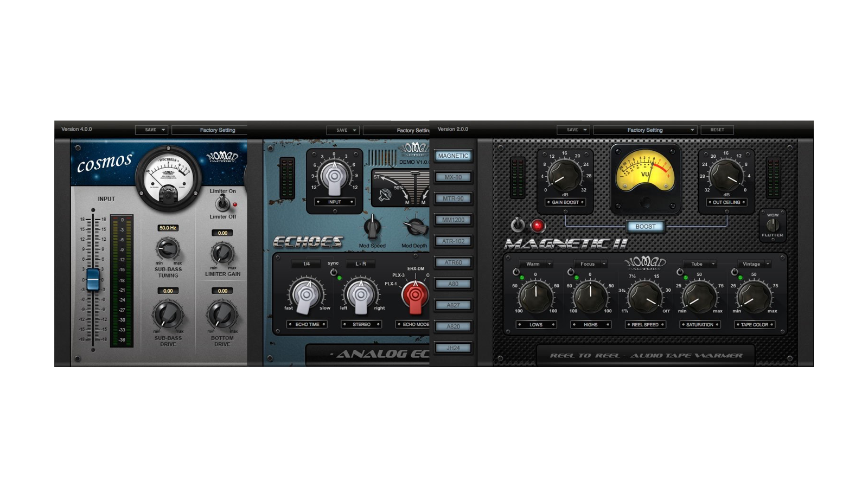Select the JH24 tape model
The image size is (868, 488).
coord(453,348)
